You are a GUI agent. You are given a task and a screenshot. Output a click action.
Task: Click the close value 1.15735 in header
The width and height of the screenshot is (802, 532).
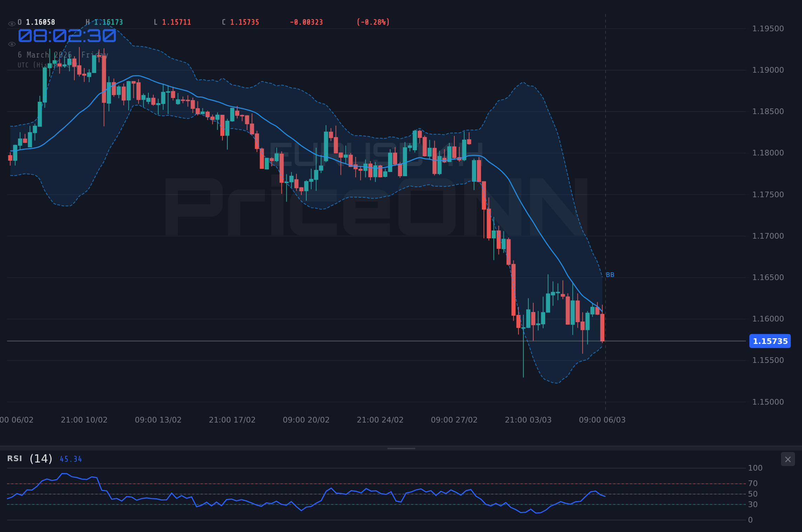[x=245, y=22]
